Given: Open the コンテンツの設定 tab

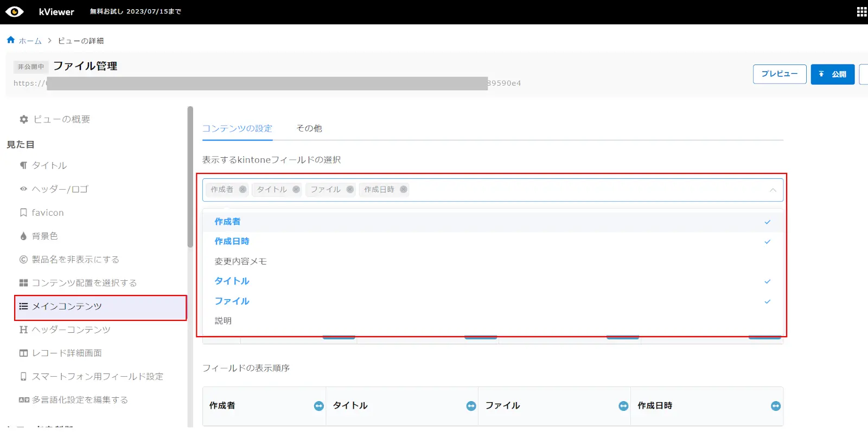Looking at the screenshot, I should tap(237, 128).
